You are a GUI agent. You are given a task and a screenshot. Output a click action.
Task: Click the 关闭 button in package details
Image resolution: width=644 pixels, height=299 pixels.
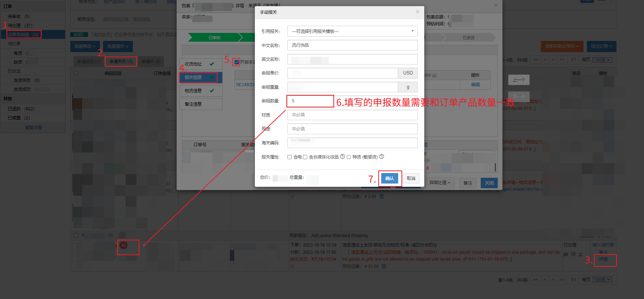tap(489, 183)
